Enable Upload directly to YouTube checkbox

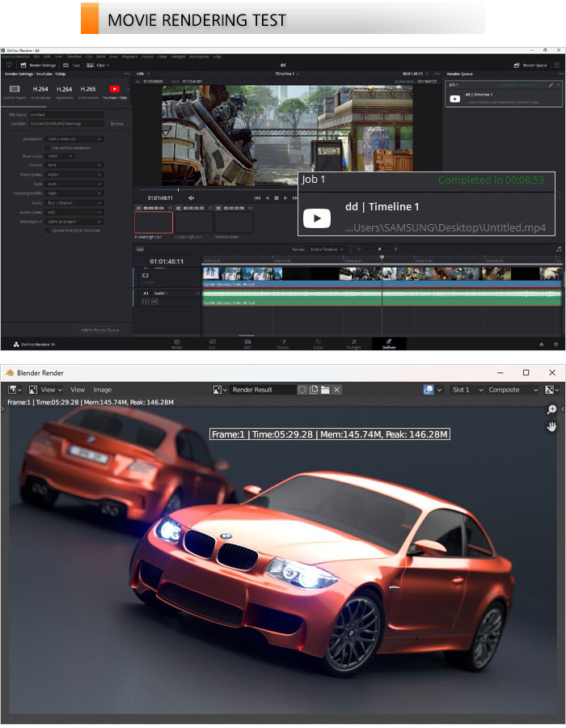point(47,231)
